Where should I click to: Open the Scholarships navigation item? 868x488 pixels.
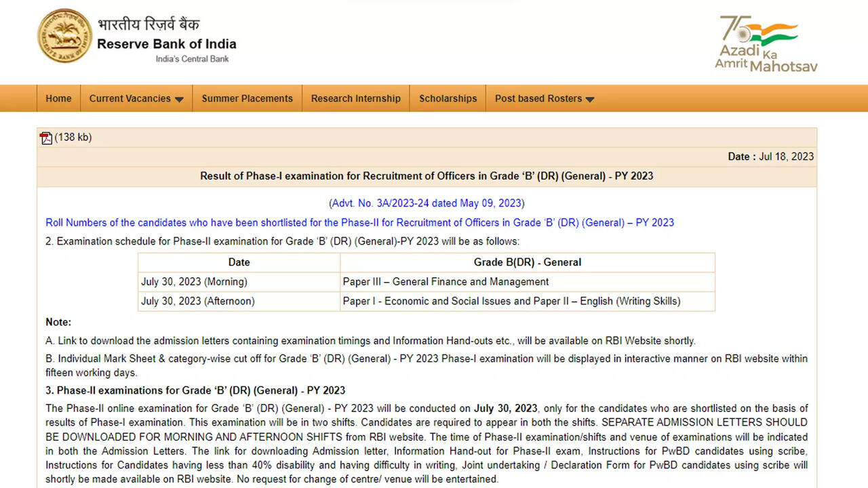tap(448, 98)
